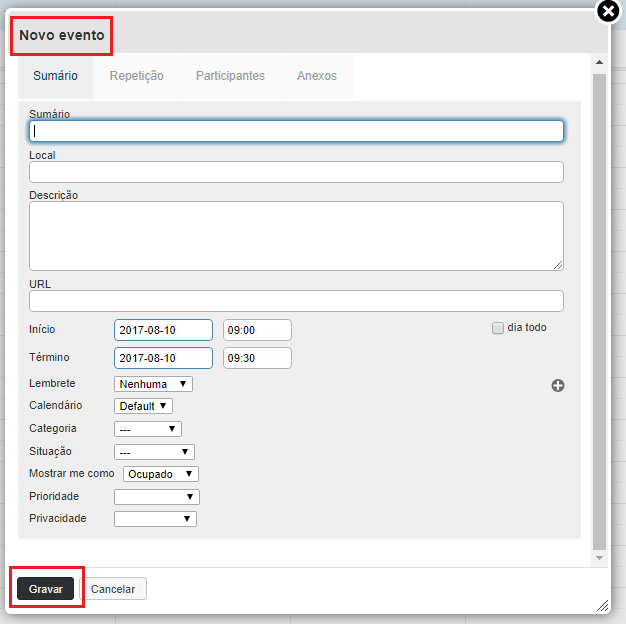This screenshot has width=626, height=624.
Task: Expand the Calendário dropdown
Action: pyautogui.click(x=144, y=406)
